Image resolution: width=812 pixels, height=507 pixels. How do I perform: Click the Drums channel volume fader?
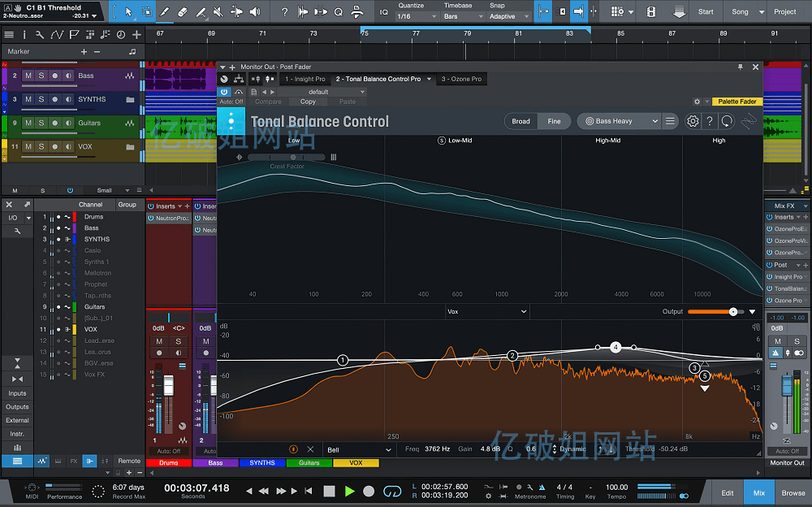pyautogui.click(x=169, y=385)
